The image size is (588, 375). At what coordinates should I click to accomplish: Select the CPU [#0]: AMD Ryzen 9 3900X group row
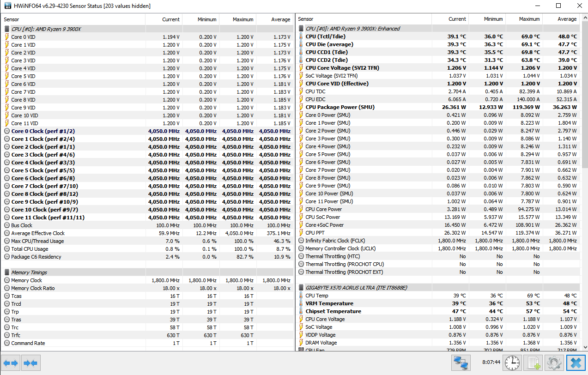point(147,29)
